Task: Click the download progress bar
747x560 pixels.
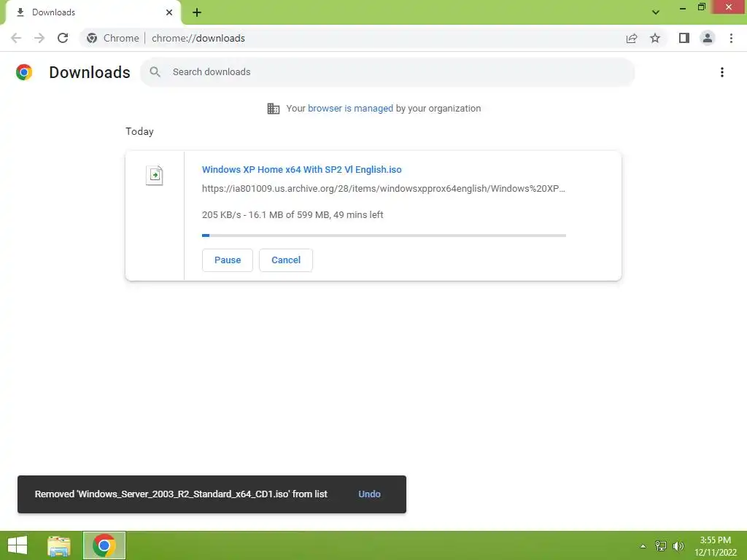Action: click(384, 236)
